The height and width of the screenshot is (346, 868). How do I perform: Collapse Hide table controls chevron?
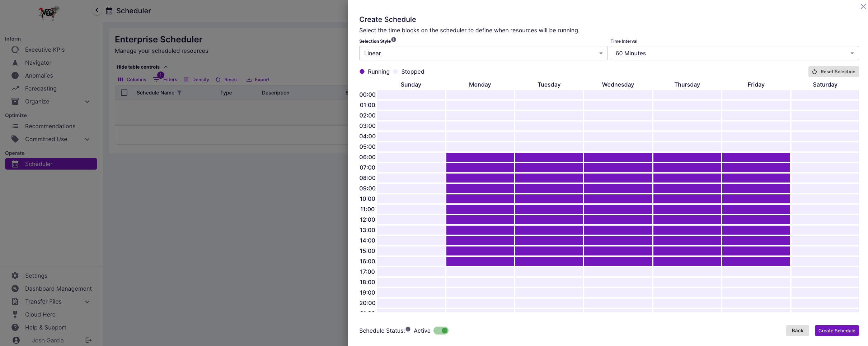(x=166, y=67)
